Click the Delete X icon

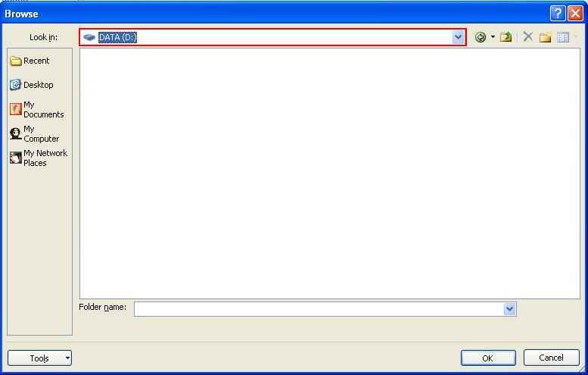tap(527, 37)
